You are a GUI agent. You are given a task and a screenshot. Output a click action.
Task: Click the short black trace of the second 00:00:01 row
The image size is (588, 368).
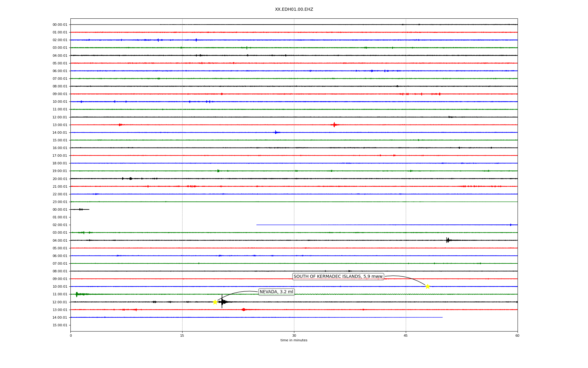[x=80, y=209]
